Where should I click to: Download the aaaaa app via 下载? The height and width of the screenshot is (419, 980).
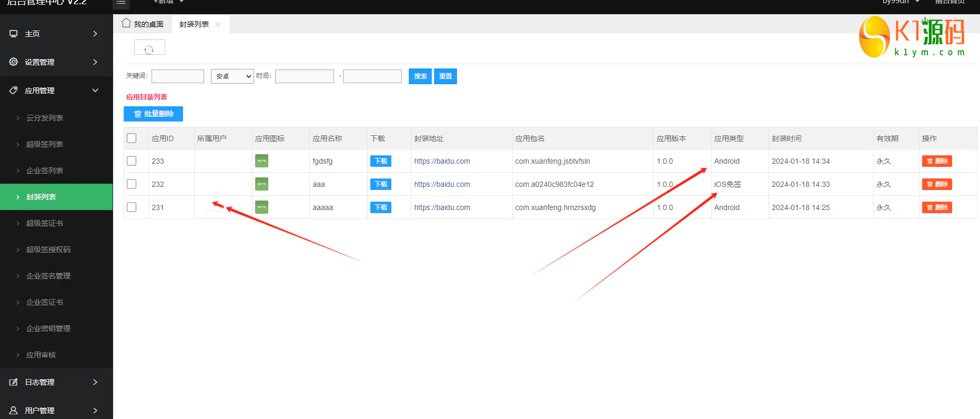click(x=381, y=207)
